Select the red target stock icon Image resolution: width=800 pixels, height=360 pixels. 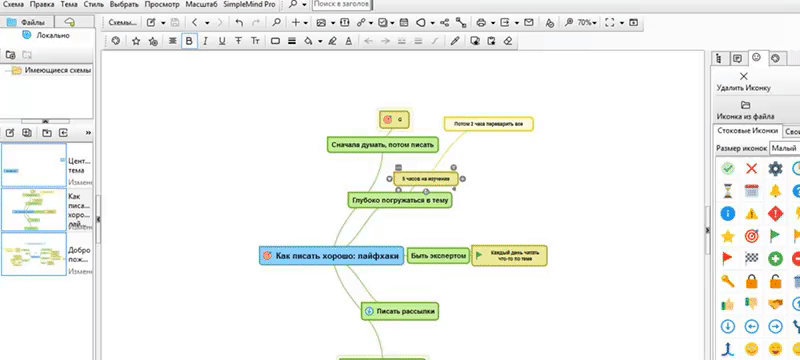click(751, 236)
